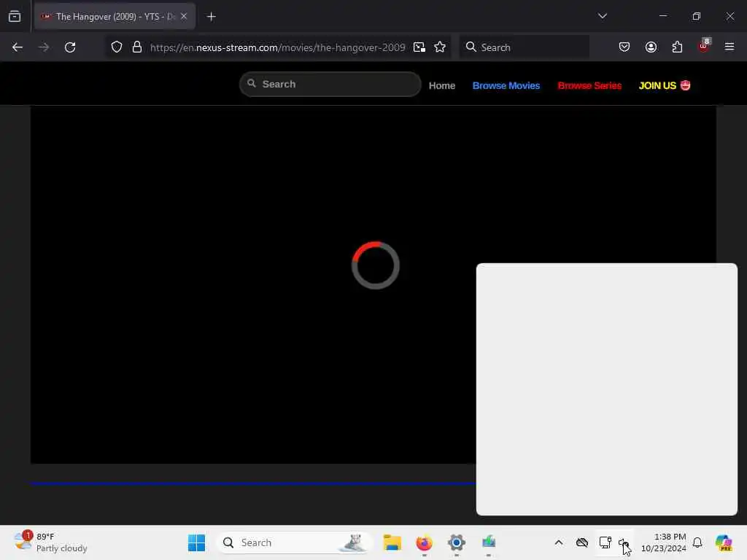Focus the Firefox toolbar Search box

(524, 47)
